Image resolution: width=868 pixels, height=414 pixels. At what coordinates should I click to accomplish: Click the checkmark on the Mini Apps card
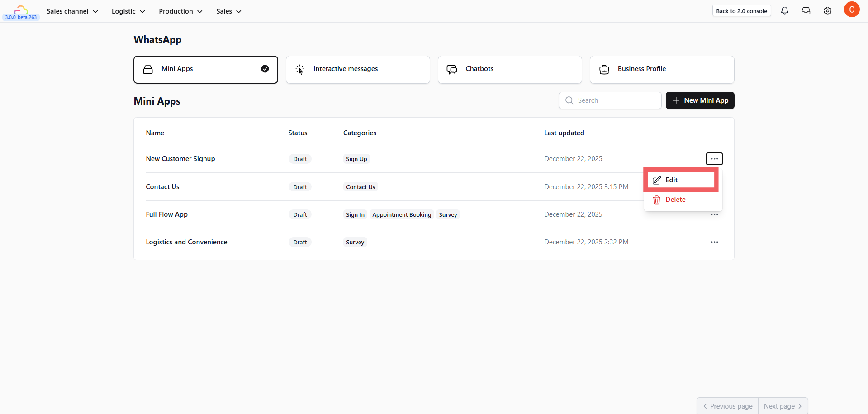[265, 69]
